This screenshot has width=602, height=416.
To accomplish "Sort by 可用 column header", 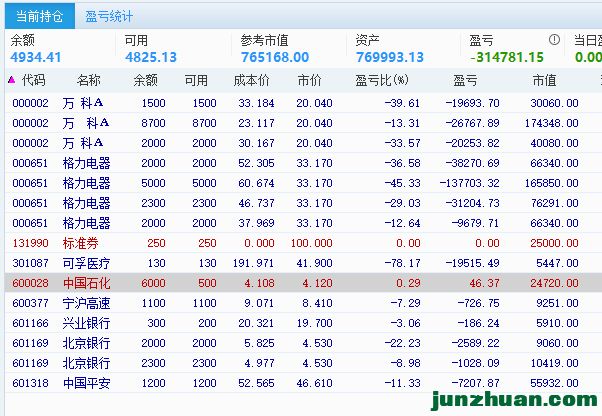I will (x=196, y=80).
